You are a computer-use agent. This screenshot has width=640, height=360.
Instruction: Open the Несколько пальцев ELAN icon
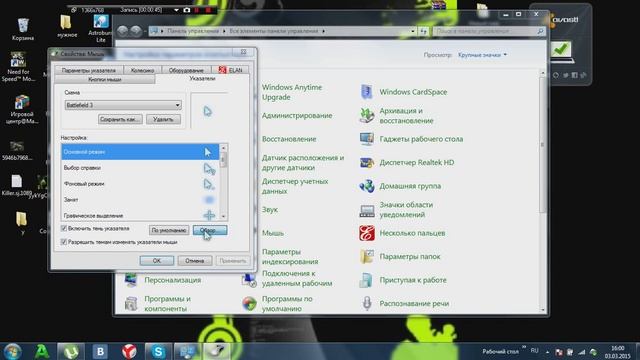click(x=367, y=233)
